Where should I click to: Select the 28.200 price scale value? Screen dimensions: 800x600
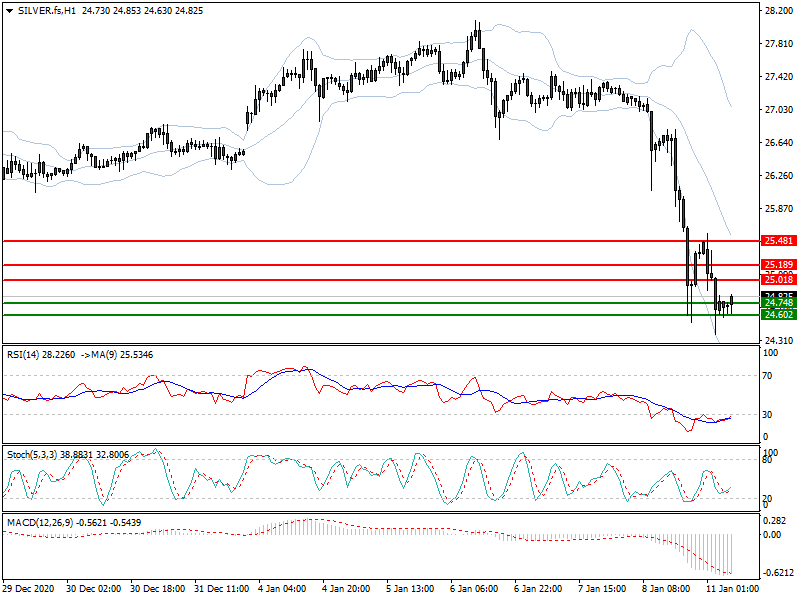pos(779,10)
